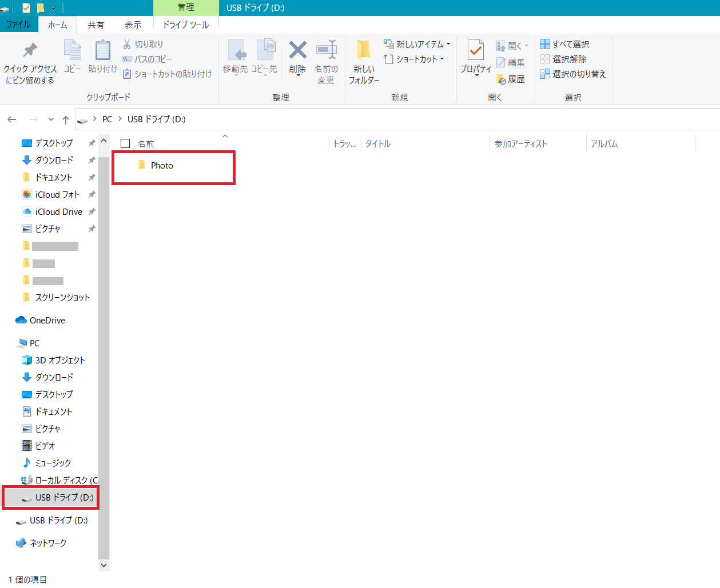Open Downloads (ダウンロード) in Quick Access
This screenshot has width=720, height=588.
coord(54,160)
